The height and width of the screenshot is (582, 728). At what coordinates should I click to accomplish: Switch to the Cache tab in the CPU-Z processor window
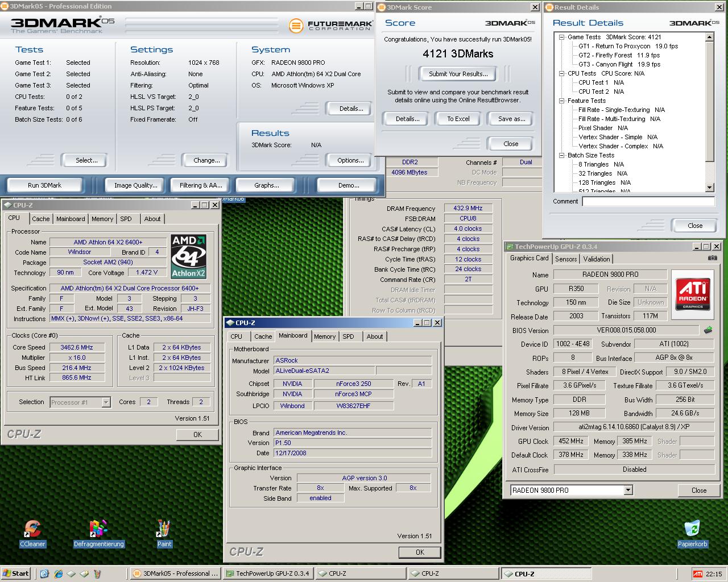point(40,219)
